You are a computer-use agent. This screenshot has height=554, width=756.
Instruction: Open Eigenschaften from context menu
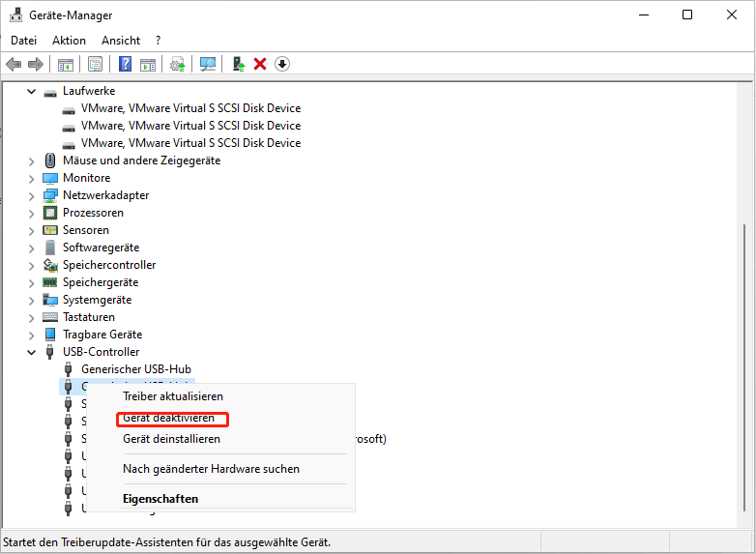(x=160, y=499)
